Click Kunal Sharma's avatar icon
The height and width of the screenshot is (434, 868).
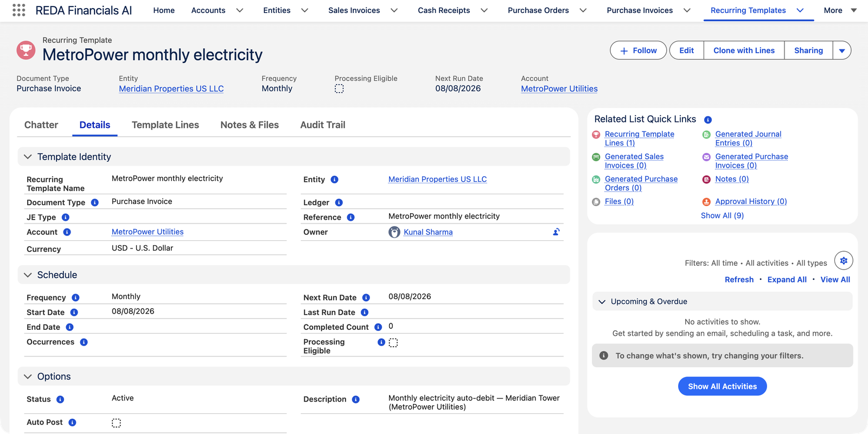[394, 232]
